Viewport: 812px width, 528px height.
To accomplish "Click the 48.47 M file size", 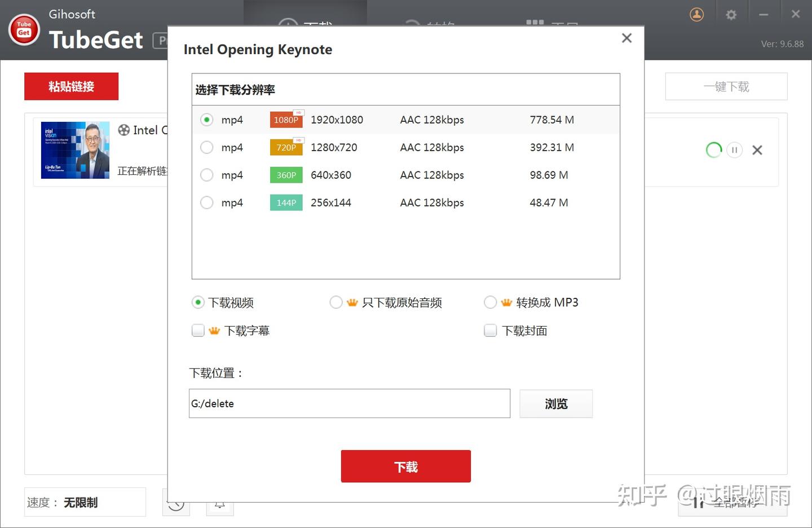I will pos(549,203).
